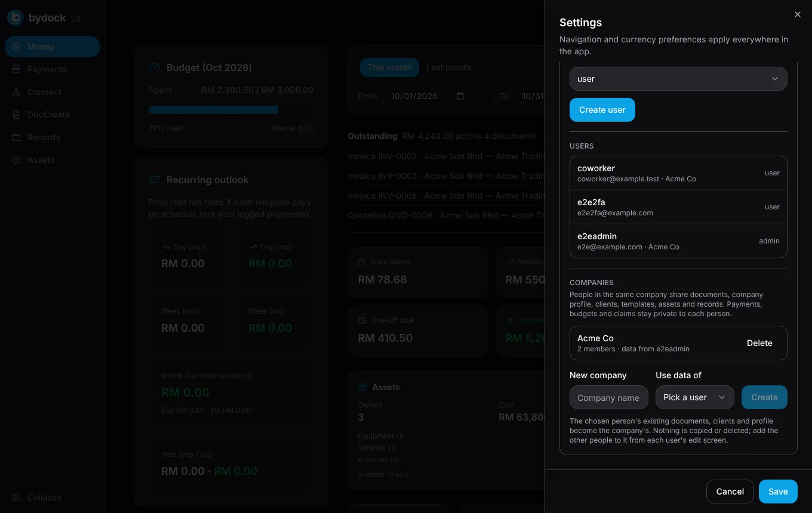
Task: Click the Create user button
Action: (602, 110)
